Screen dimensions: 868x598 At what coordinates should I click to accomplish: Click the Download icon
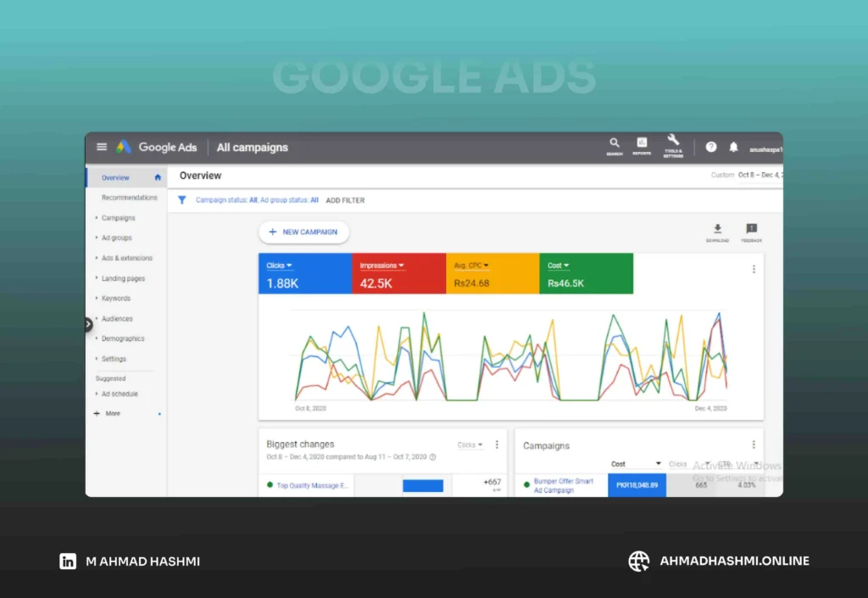click(717, 229)
